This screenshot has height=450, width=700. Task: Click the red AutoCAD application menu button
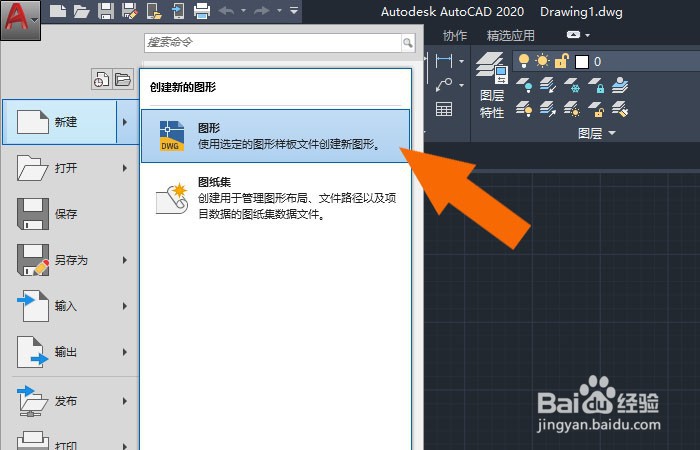pyautogui.click(x=20, y=20)
